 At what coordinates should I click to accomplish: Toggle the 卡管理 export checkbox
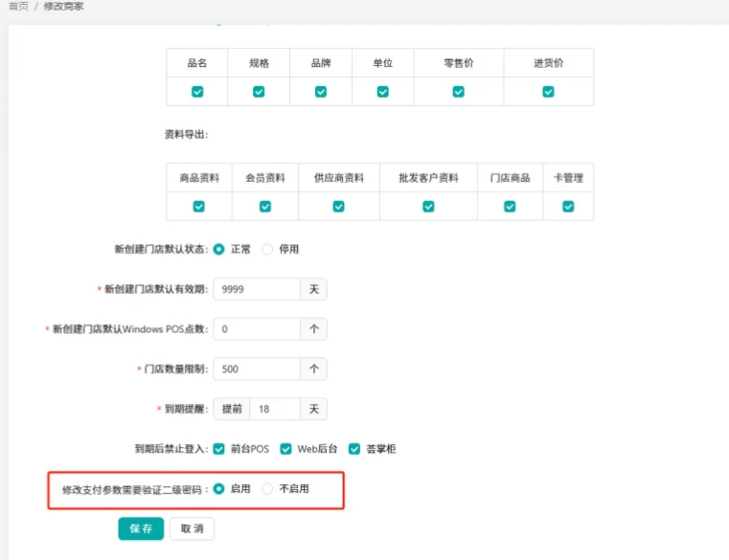[568, 206]
